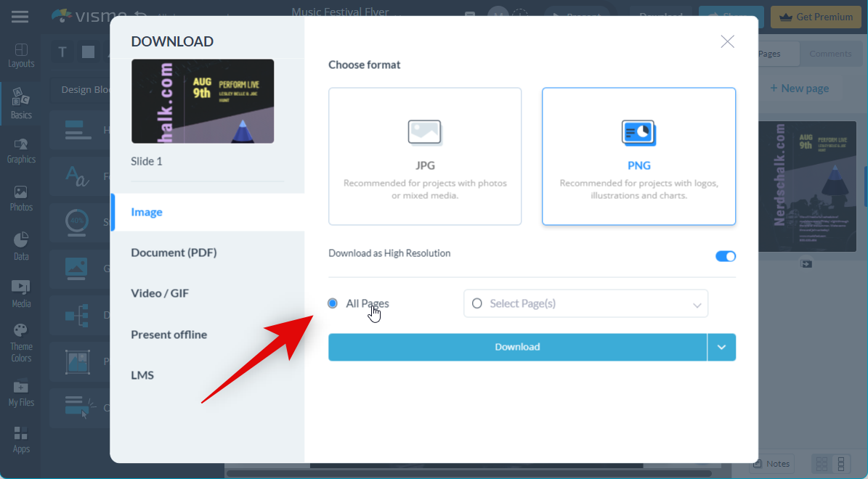The height and width of the screenshot is (479, 868).
Task: Open the hamburger main menu
Action: [20, 17]
